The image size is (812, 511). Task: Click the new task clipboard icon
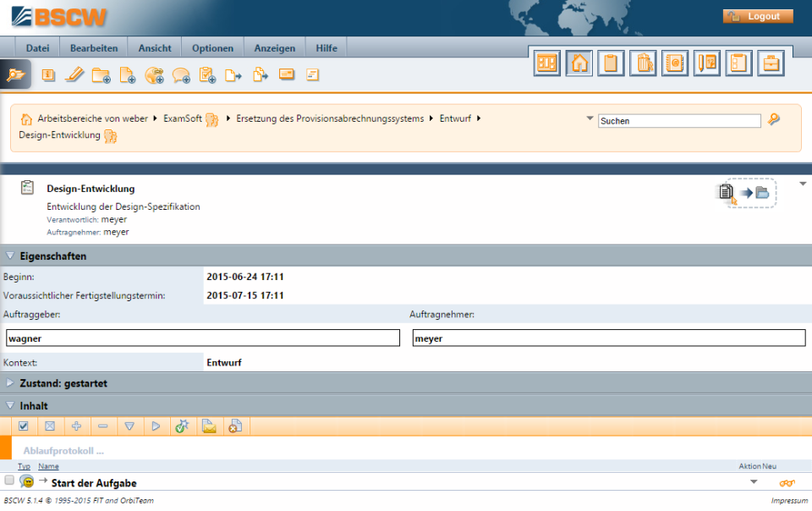(x=207, y=75)
